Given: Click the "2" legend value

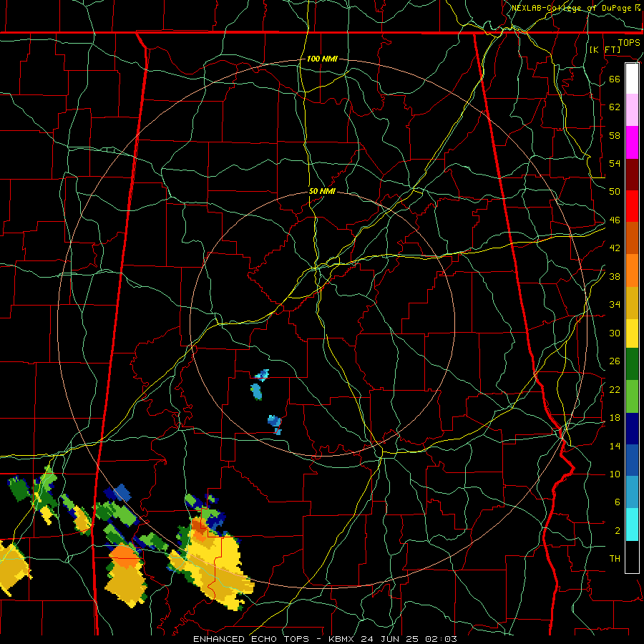Looking at the screenshot, I should point(618,530).
